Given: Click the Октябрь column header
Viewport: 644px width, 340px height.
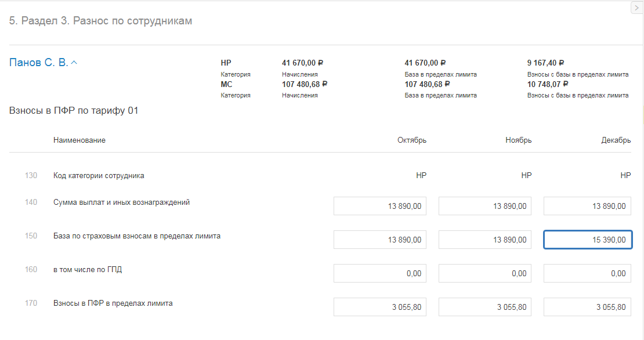Looking at the screenshot, I should 412,140.
